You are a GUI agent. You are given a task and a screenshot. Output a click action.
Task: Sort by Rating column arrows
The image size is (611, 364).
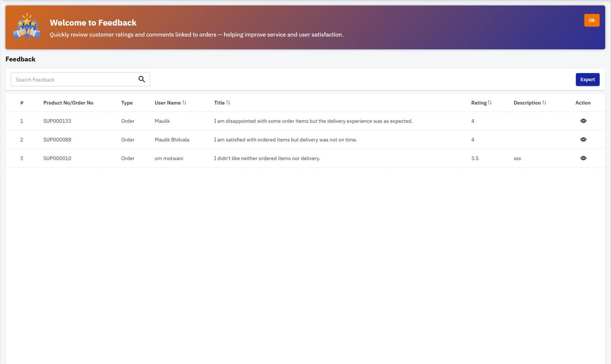click(x=490, y=103)
